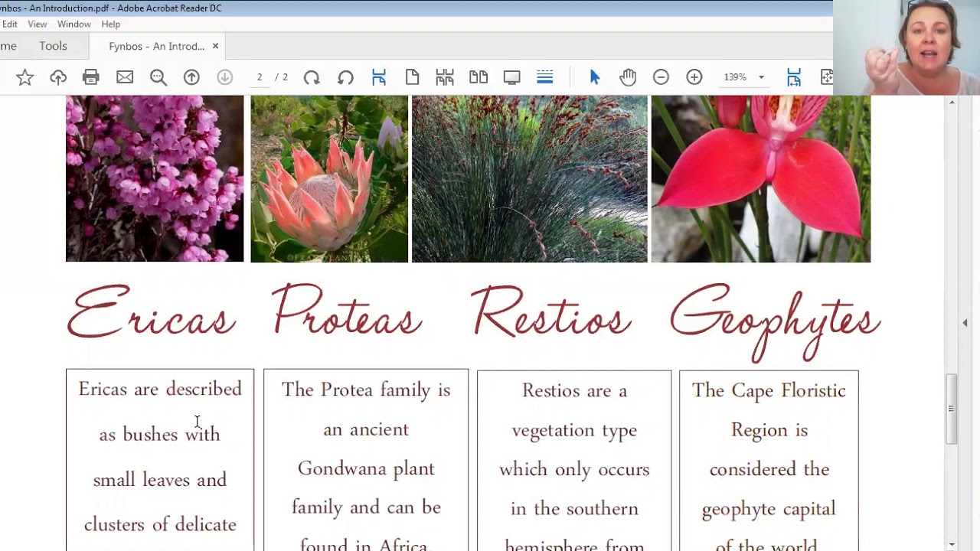The width and height of the screenshot is (980, 551).
Task: Open the Window menu
Action: pos(74,24)
